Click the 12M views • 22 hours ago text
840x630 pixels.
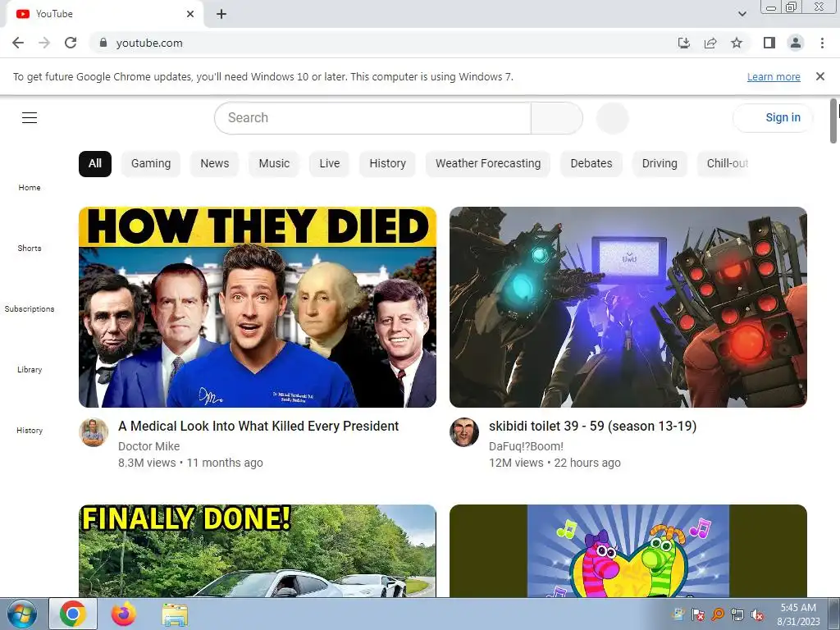tap(555, 463)
